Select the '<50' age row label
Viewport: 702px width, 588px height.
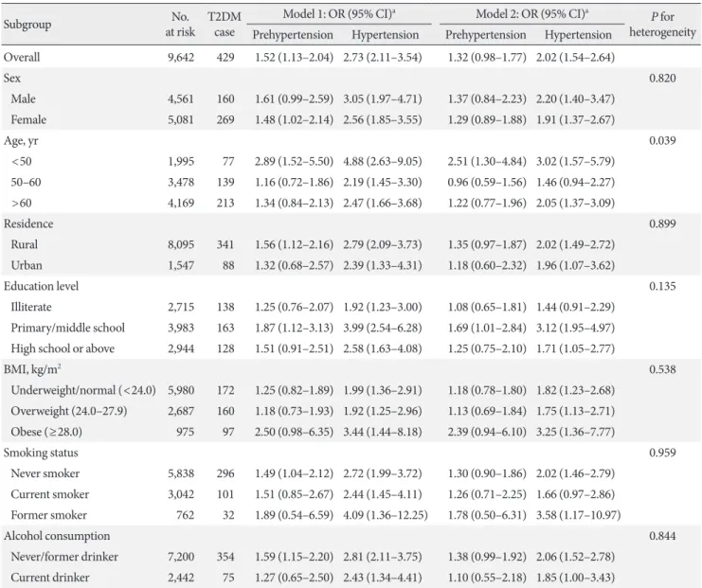click(22, 161)
